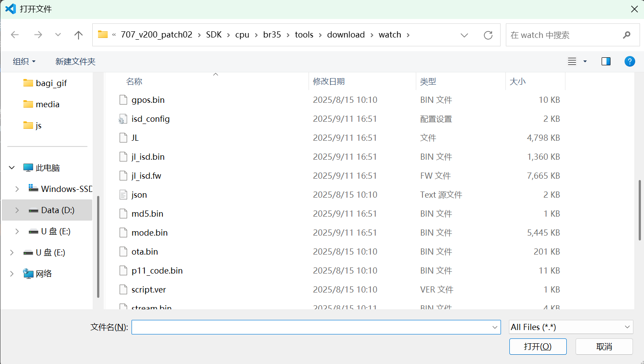Sort by the 修改日期 column header

(x=362, y=82)
